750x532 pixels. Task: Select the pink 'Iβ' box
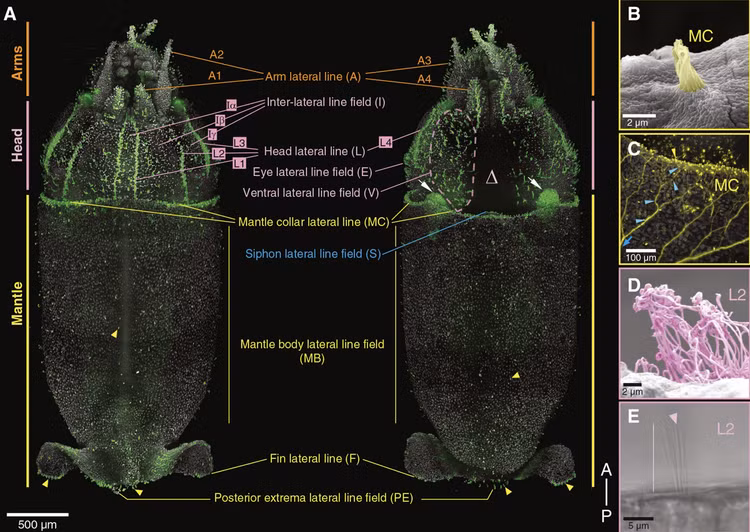[x=220, y=120]
